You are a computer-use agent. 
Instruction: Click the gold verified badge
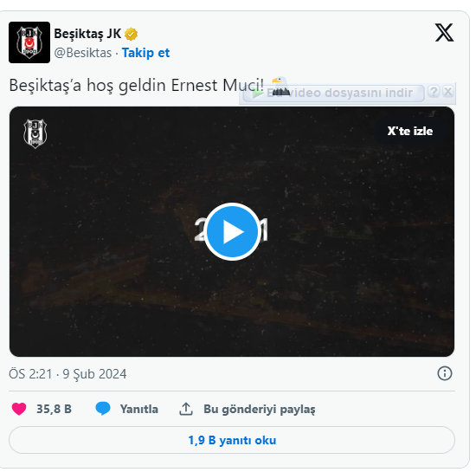[x=131, y=34]
